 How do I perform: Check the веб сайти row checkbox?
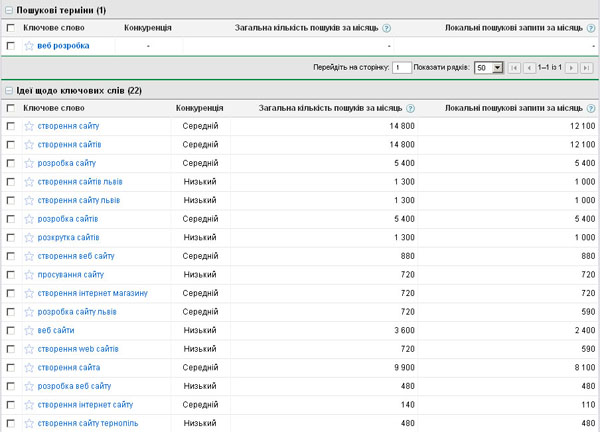11,331
